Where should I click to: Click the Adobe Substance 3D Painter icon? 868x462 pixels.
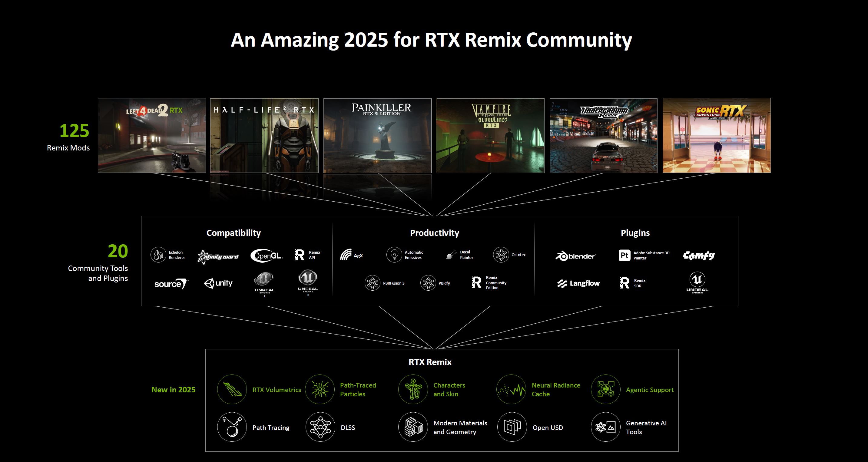[624, 255]
